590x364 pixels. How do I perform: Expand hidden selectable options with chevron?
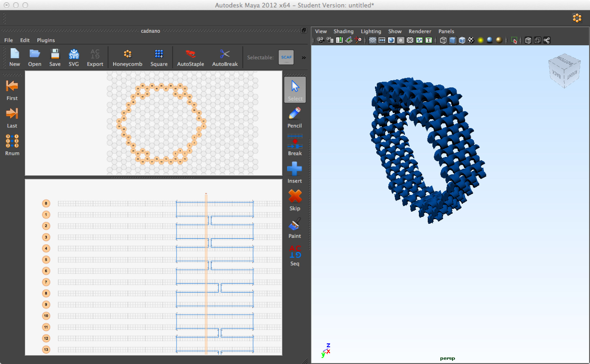(304, 58)
